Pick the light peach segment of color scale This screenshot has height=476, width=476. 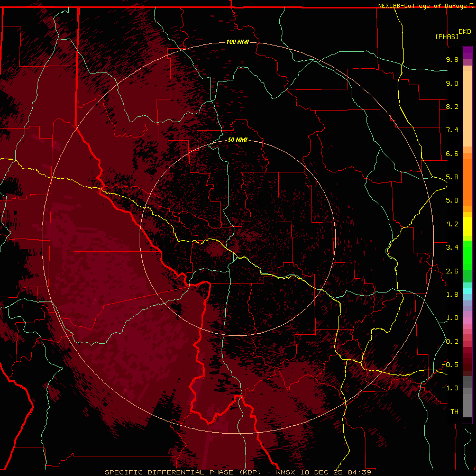(467, 108)
